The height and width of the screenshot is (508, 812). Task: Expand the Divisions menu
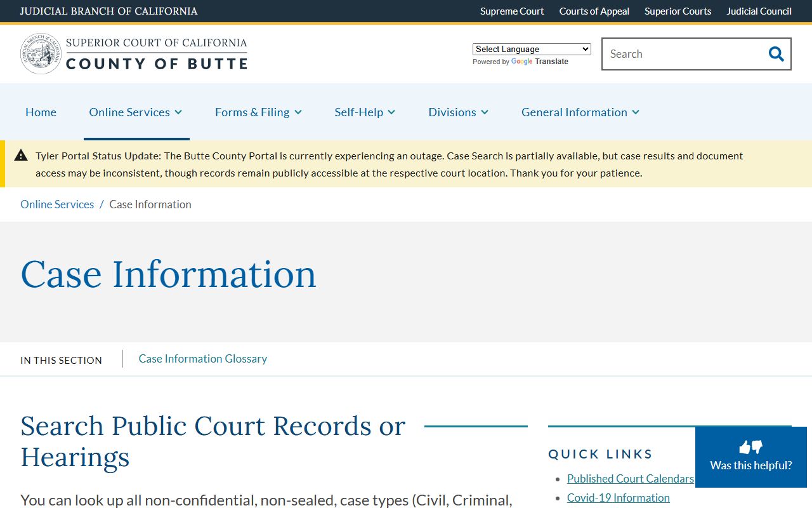[x=458, y=112]
